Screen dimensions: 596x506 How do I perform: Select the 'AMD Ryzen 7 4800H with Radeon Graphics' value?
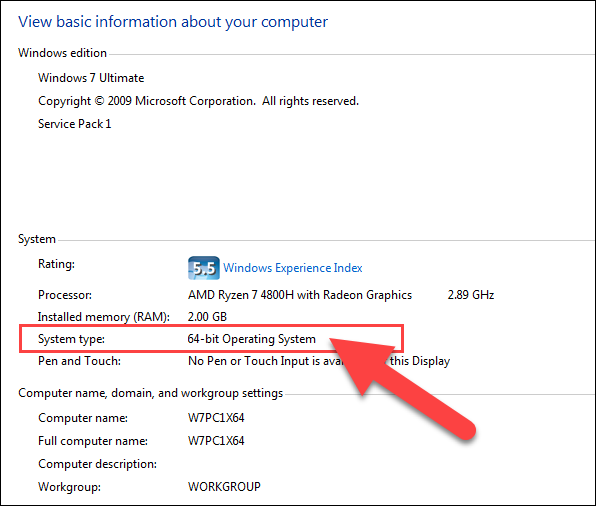point(300,295)
